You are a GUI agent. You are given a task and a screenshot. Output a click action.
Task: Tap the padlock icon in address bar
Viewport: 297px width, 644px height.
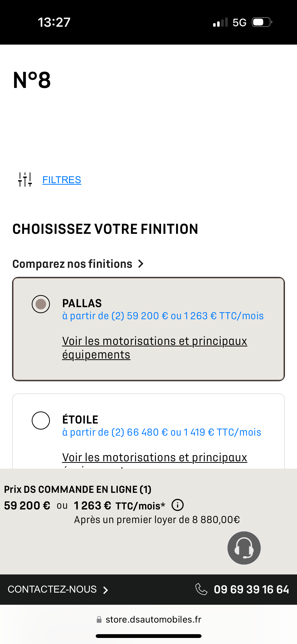tap(99, 620)
